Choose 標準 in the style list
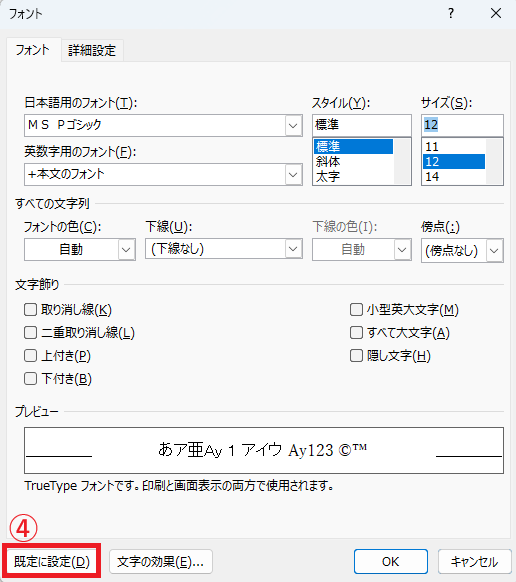516x582 pixels. click(x=353, y=146)
